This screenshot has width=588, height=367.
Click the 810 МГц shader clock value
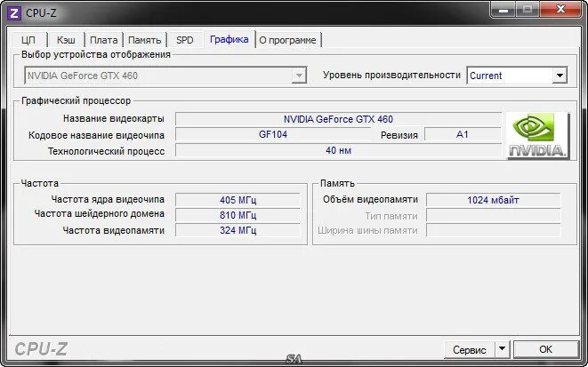click(238, 215)
